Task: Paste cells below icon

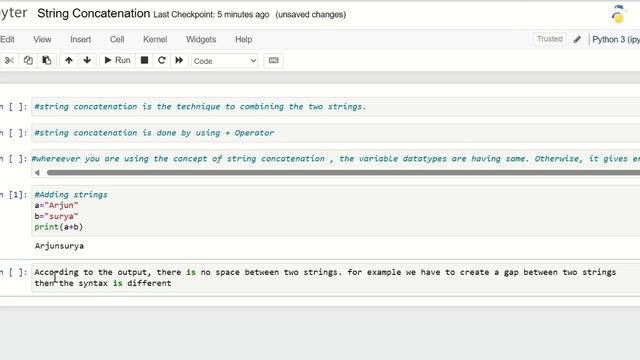Action: (x=47, y=61)
